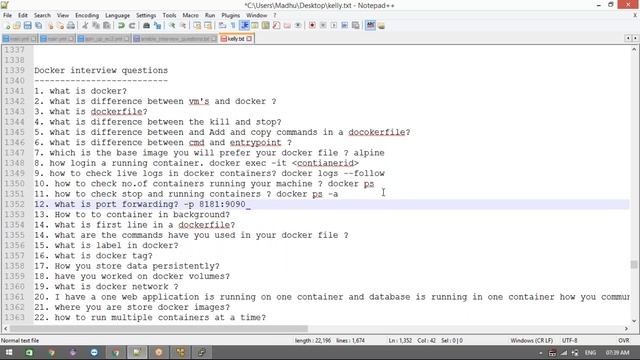This screenshot has width=640, height=360.
Task: Click the Print toolbar icon
Action: click(x=71, y=26)
